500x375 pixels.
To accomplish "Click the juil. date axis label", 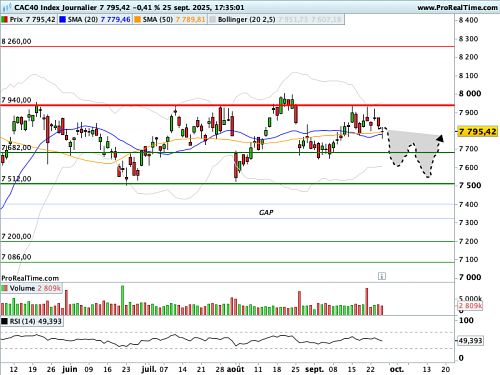I will point(149,369).
